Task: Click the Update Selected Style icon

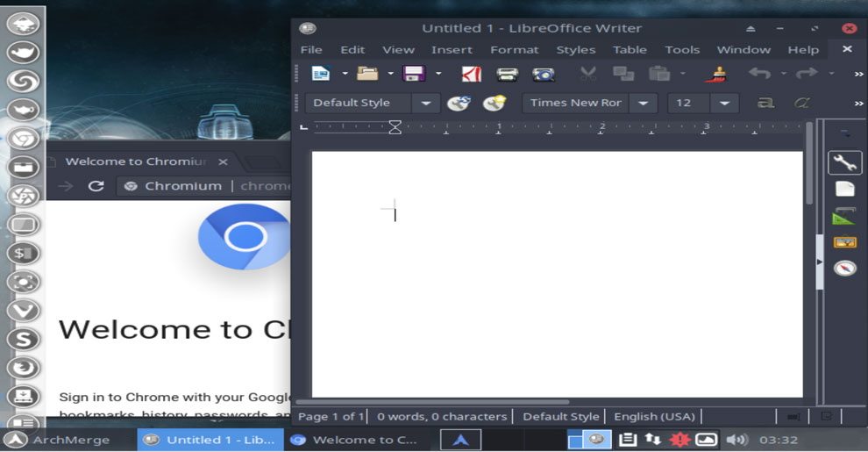Action: click(459, 103)
